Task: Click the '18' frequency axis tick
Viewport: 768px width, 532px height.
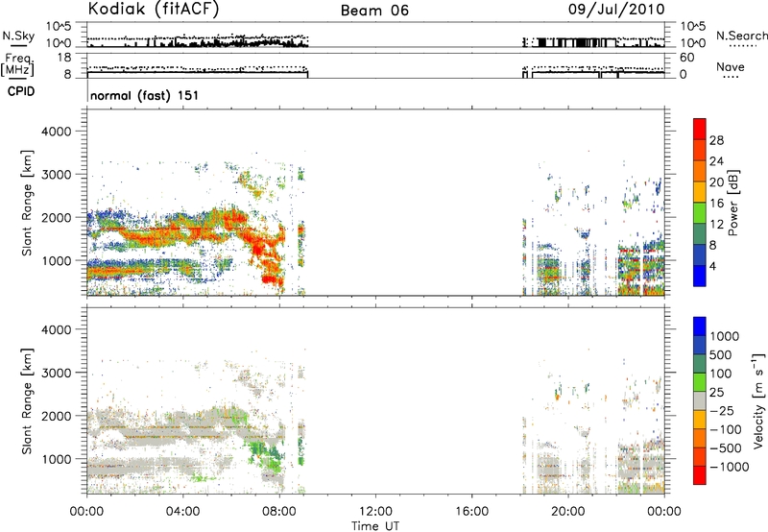Action: point(64,58)
